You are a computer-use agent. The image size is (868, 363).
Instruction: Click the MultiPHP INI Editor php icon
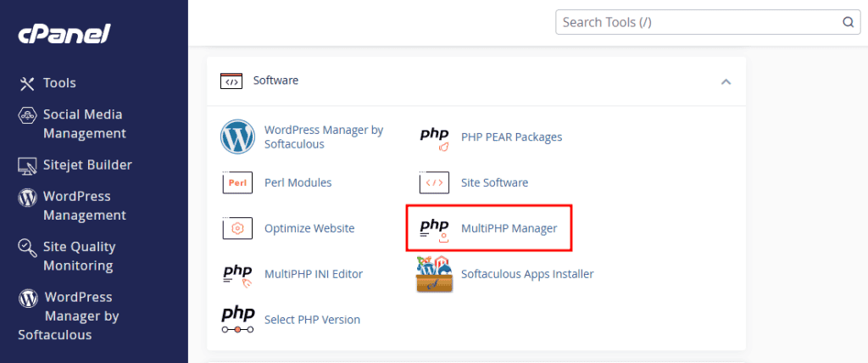tap(237, 275)
